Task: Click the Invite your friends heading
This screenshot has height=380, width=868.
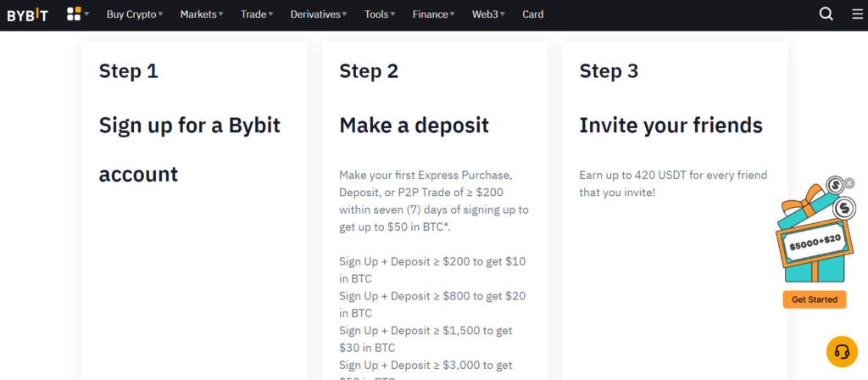Action: 670,126
